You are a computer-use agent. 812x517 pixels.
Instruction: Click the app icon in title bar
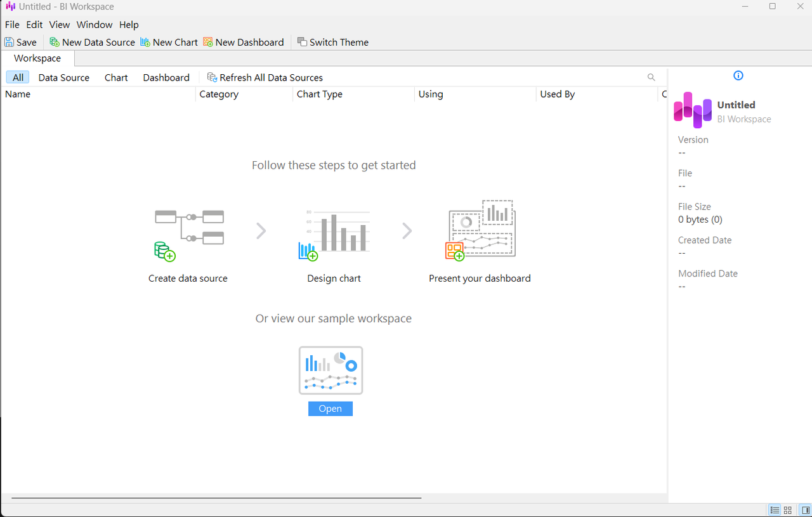(10, 6)
